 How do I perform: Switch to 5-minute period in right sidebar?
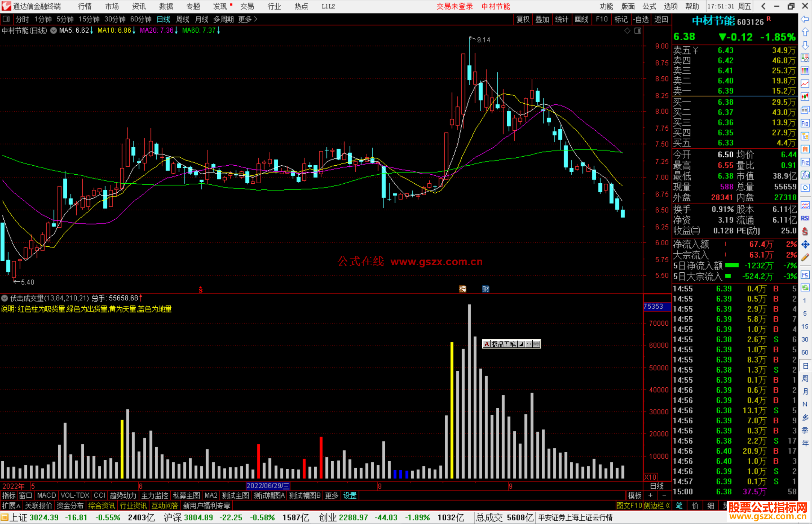pos(804,313)
